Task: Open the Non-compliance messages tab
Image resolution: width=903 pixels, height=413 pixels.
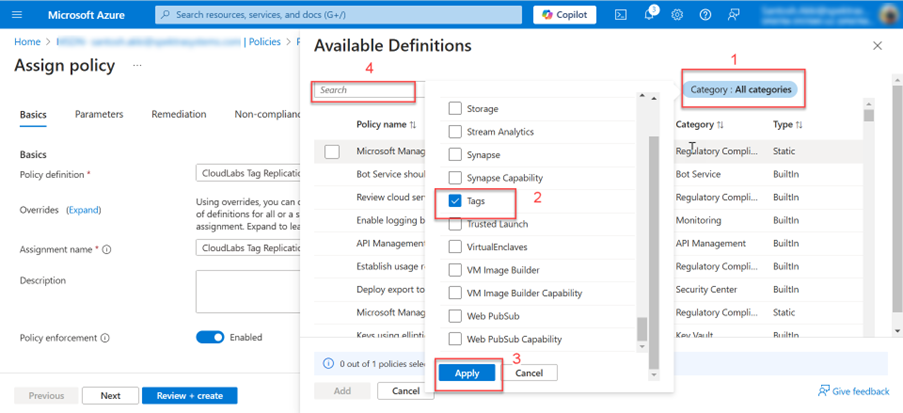Action: [x=268, y=115]
